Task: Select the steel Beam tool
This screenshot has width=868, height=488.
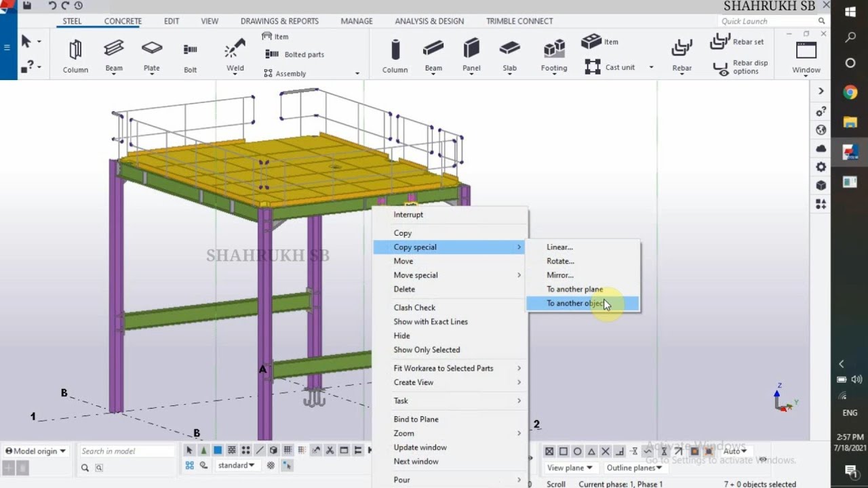Action: (114, 56)
